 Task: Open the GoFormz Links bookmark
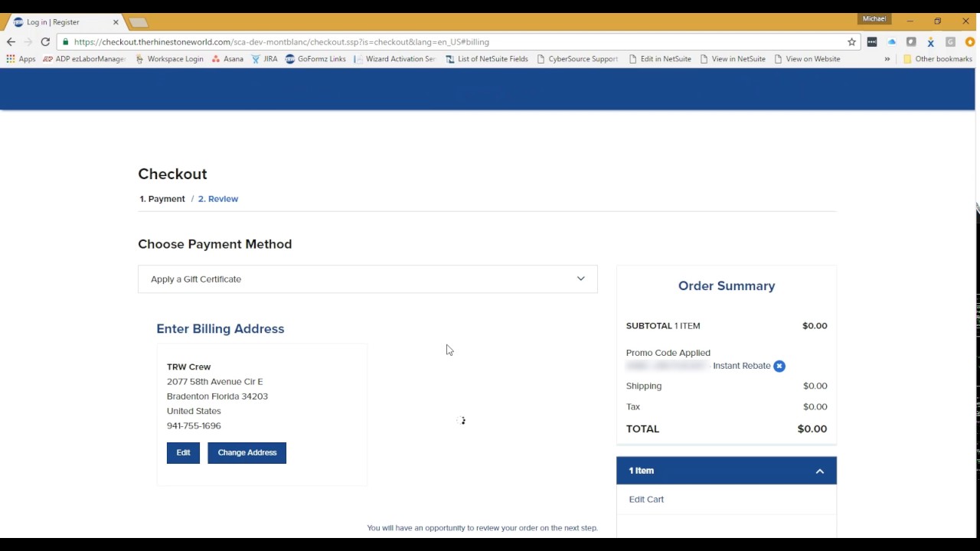pos(315,59)
